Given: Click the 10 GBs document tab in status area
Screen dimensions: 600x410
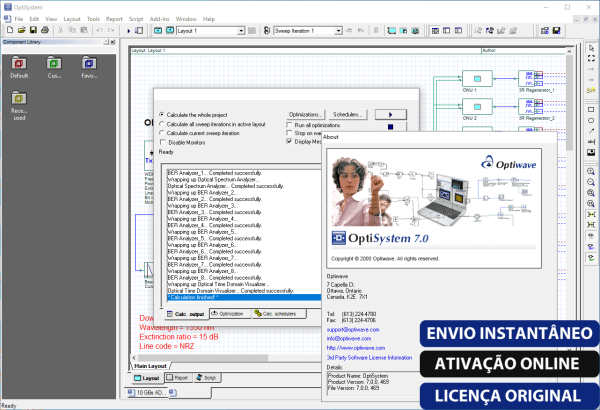Looking at the screenshot, I should [x=147, y=393].
